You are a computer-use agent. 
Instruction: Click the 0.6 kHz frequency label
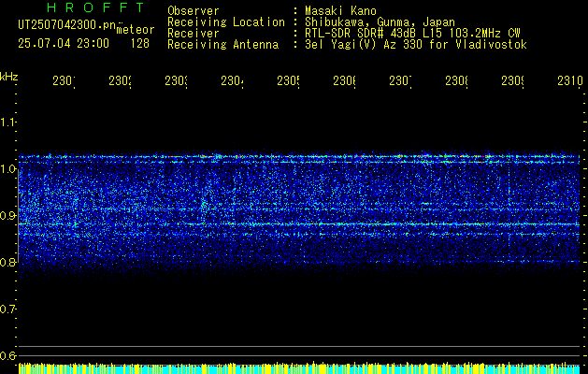tap(7, 355)
